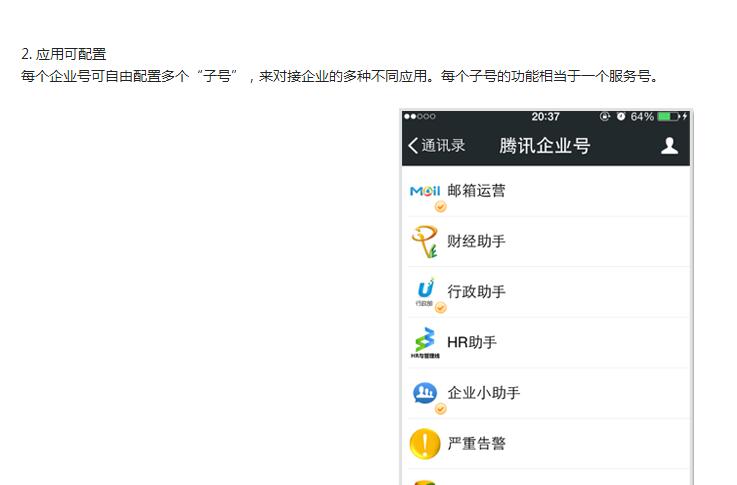
Task: Click the verified badge under 行政助手 icon
Action: (441, 308)
